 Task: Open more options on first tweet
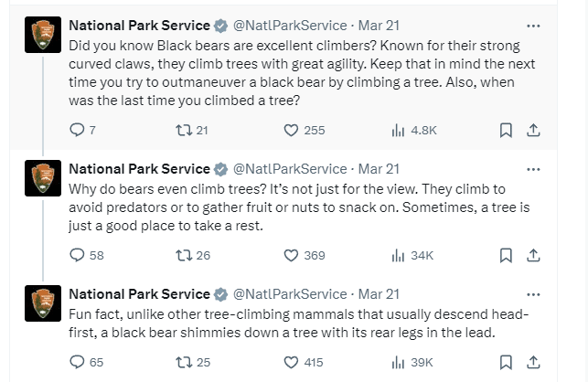pos(534,25)
